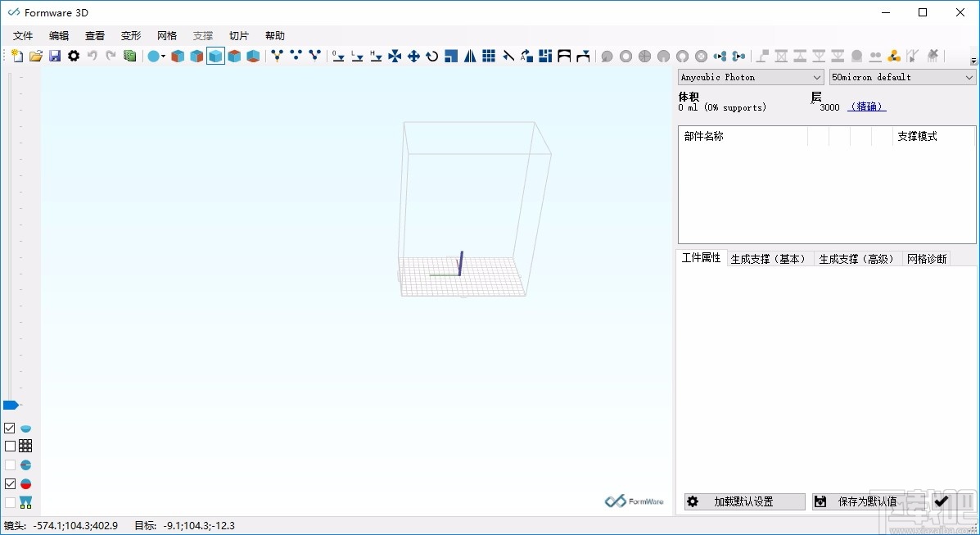Expand the sphere tool dropdown arrow
This screenshot has width=980, height=535.
tap(163, 56)
